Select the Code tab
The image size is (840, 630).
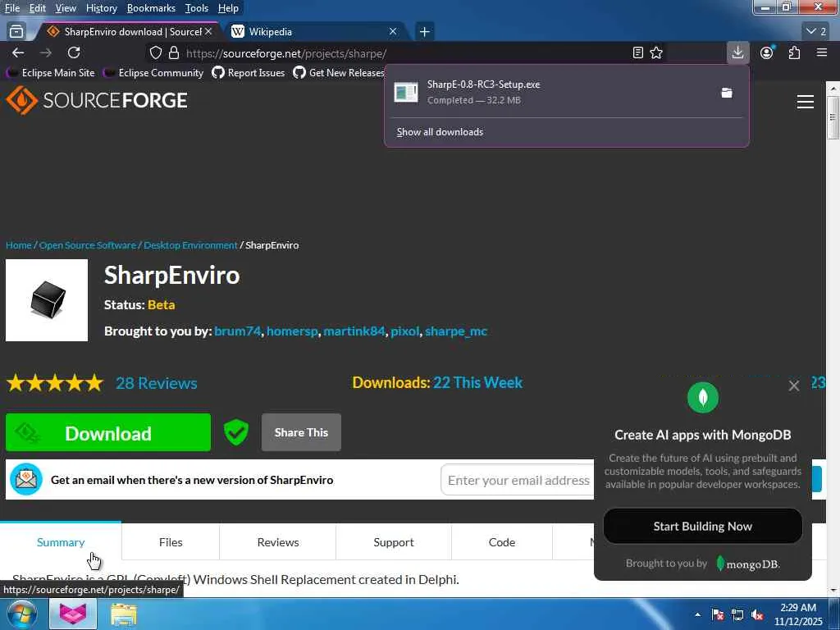501,542
